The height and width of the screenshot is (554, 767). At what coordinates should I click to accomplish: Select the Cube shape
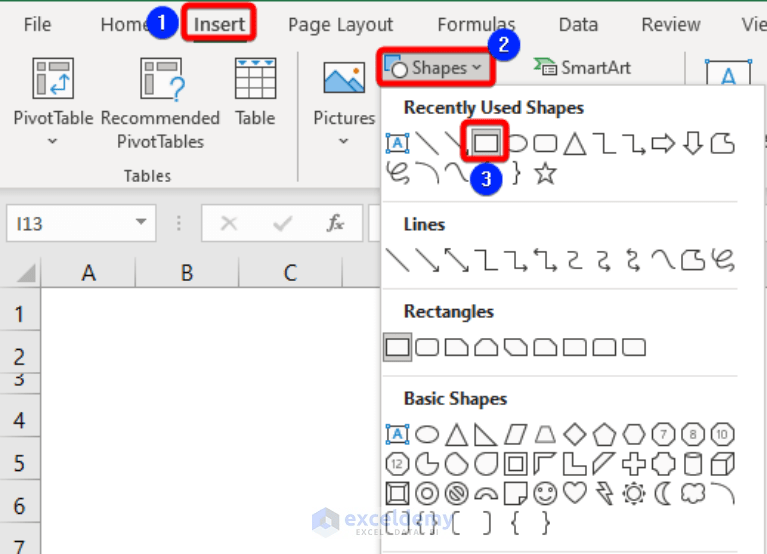coord(722,464)
